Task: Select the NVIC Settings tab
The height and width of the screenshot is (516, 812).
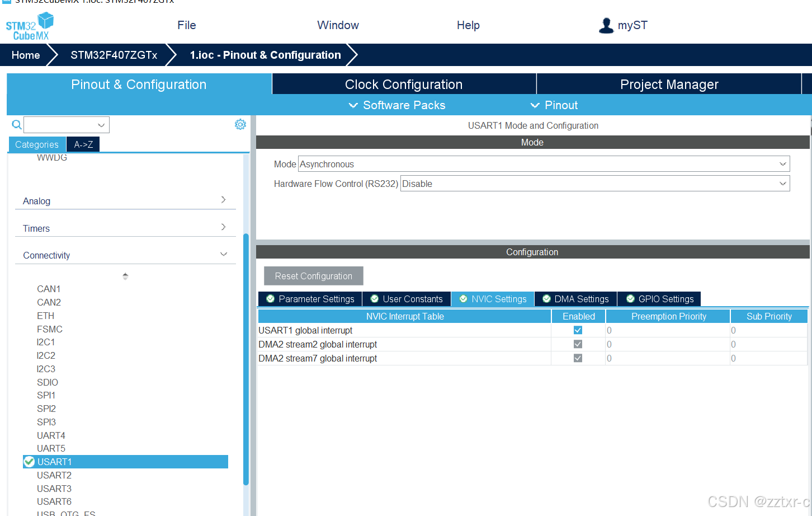Action: [493, 299]
